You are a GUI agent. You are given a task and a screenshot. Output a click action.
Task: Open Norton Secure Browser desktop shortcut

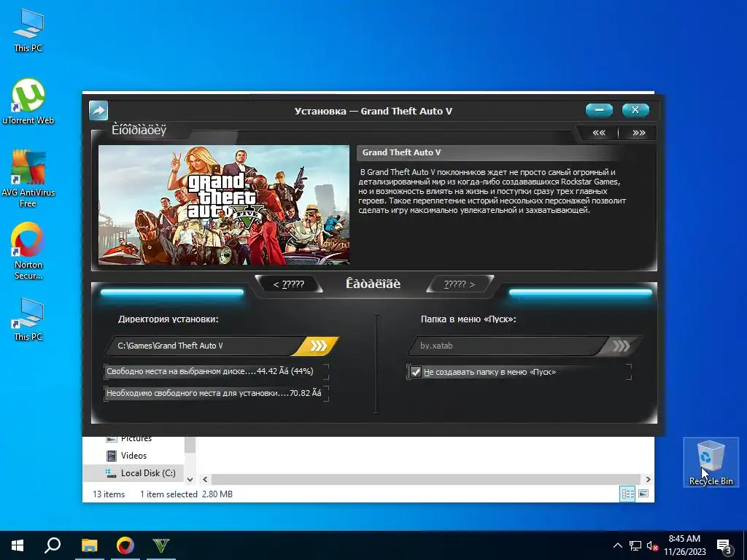pos(28,251)
